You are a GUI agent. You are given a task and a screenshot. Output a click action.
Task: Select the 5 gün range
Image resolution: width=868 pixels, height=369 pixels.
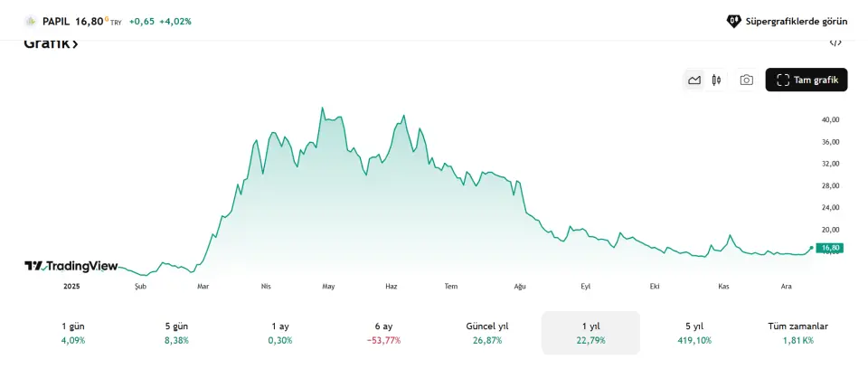point(176,333)
